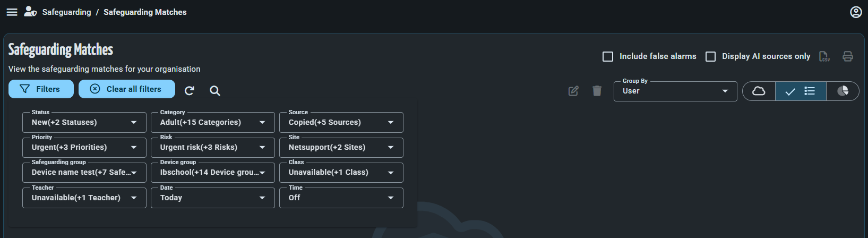This screenshot has width=868, height=238.
Task: Open the hamburger navigation menu
Action: (x=12, y=12)
